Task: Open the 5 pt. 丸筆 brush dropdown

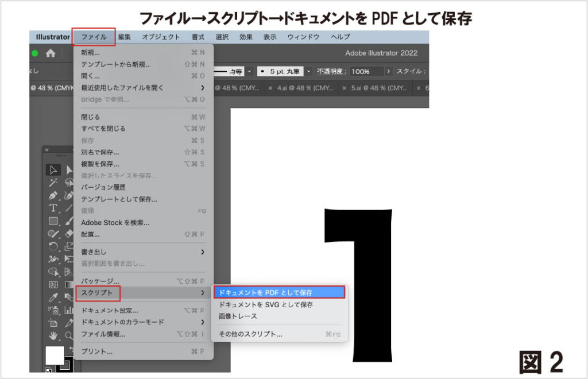Action: click(x=309, y=72)
